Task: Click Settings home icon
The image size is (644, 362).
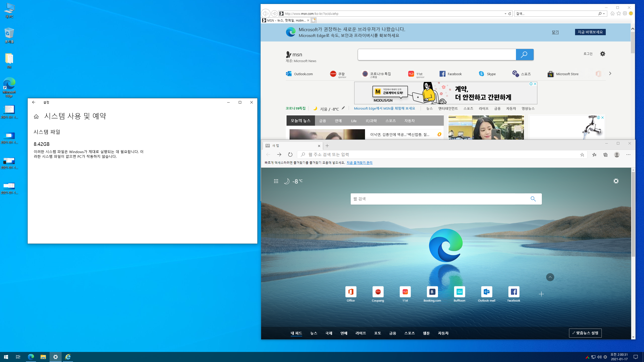Action: click(x=36, y=116)
